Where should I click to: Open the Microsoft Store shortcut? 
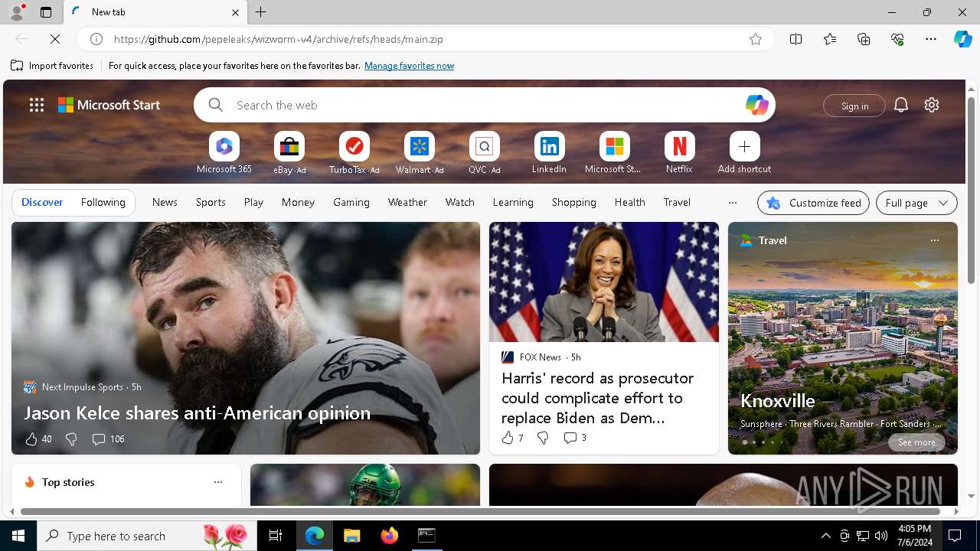coord(614,153)
